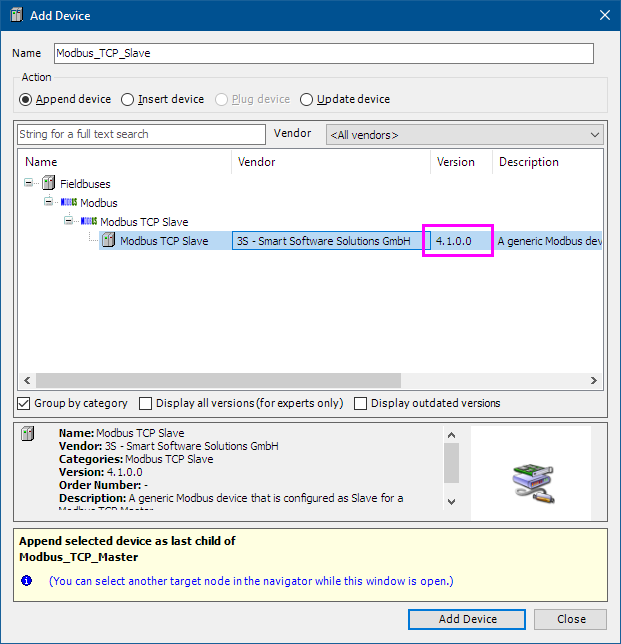Collapse the Modbus tree node
621x644 pixels.
(x=48, y=202)
